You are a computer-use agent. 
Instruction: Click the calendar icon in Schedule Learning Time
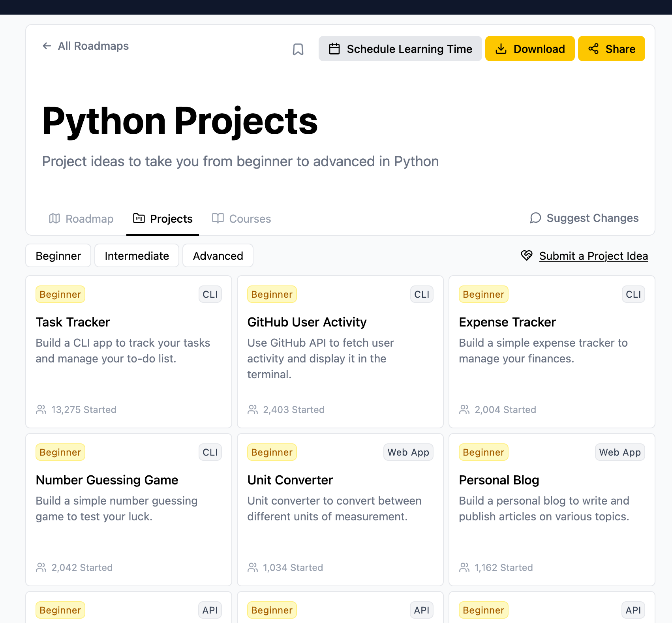click(x=334, y=49)
